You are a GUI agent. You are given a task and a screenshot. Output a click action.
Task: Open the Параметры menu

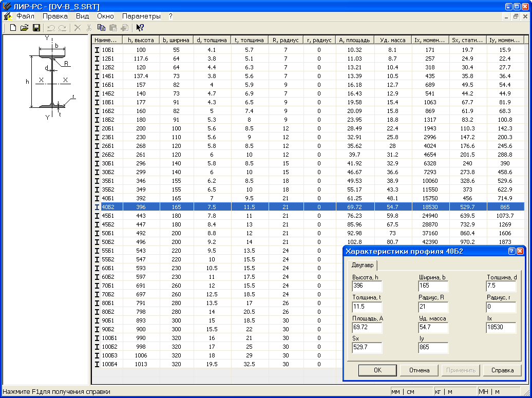(x=141, y=16)
